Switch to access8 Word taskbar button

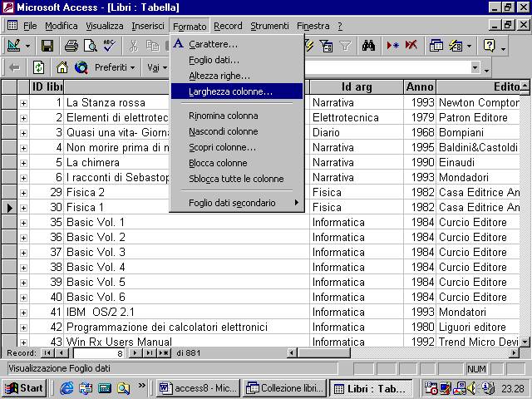[198, 388]
